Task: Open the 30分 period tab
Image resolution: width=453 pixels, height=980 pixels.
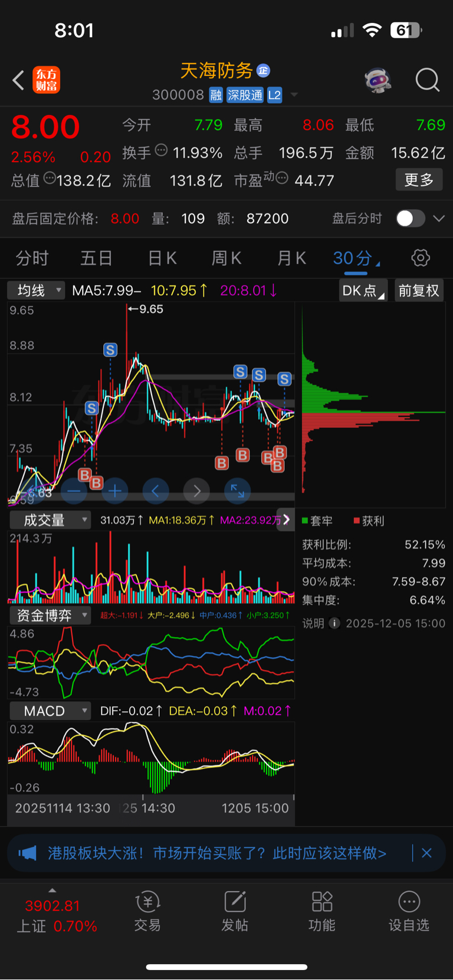Action: click(356, 258)
